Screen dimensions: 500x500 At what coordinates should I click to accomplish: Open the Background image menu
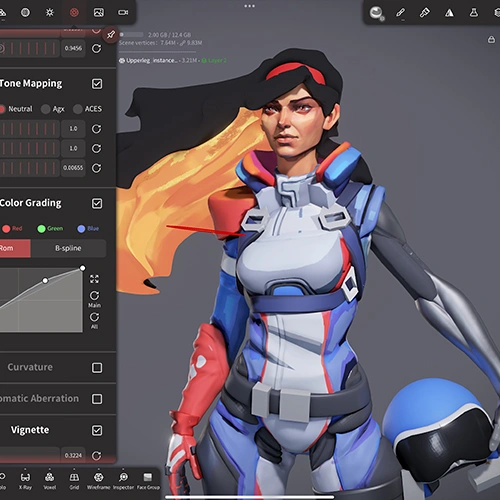coord(99,13)
